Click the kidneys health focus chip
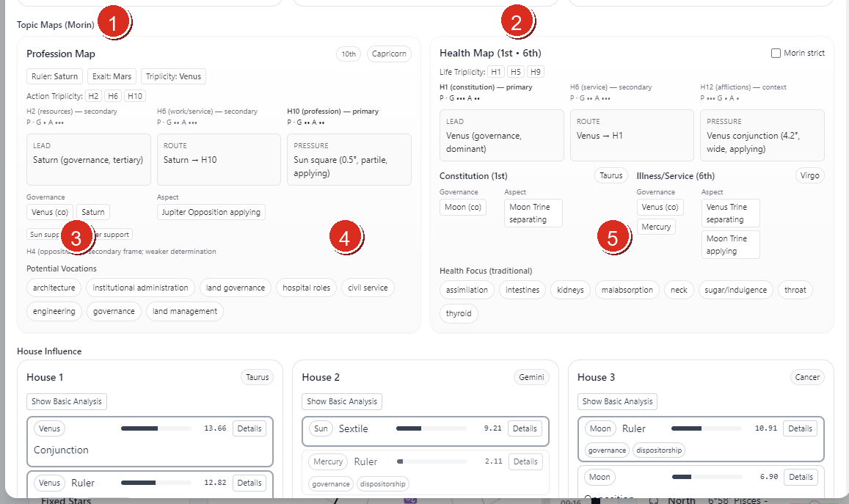 tap(571, 290)
